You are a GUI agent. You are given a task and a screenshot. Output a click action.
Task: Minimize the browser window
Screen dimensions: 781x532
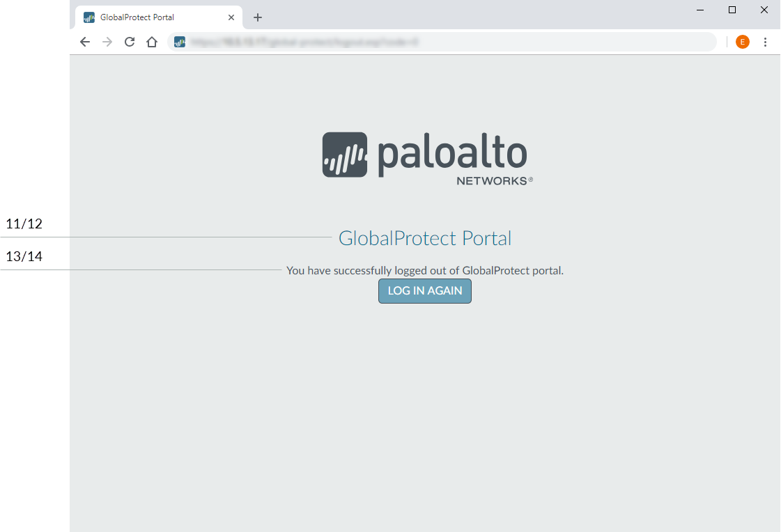[x=699, y=10]
